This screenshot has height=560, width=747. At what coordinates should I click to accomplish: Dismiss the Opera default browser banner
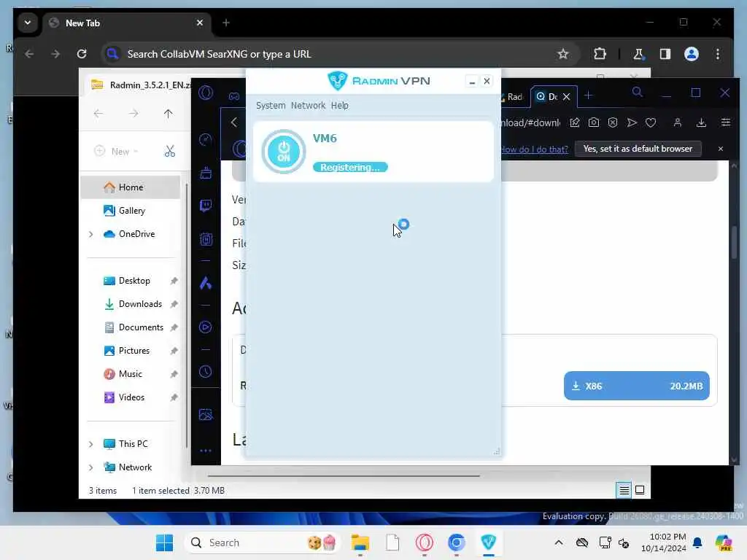coord(721,149)
